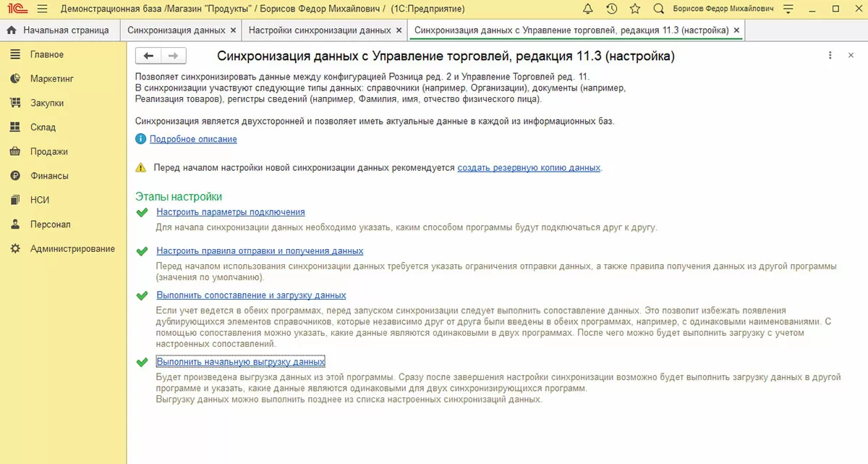Click green checkmark beside Настроить правила отправки
The width and height of the screenshot is (868, 464).
(141, 251)
